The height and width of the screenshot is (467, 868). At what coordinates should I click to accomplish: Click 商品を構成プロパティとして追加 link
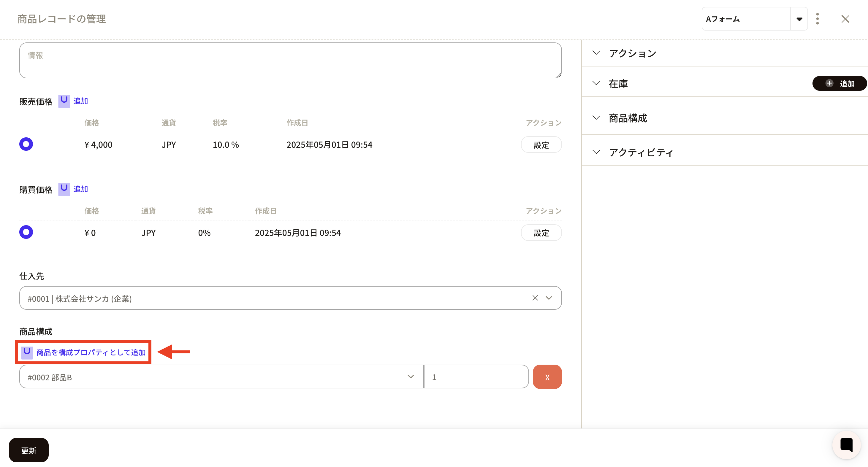point(91,352)
